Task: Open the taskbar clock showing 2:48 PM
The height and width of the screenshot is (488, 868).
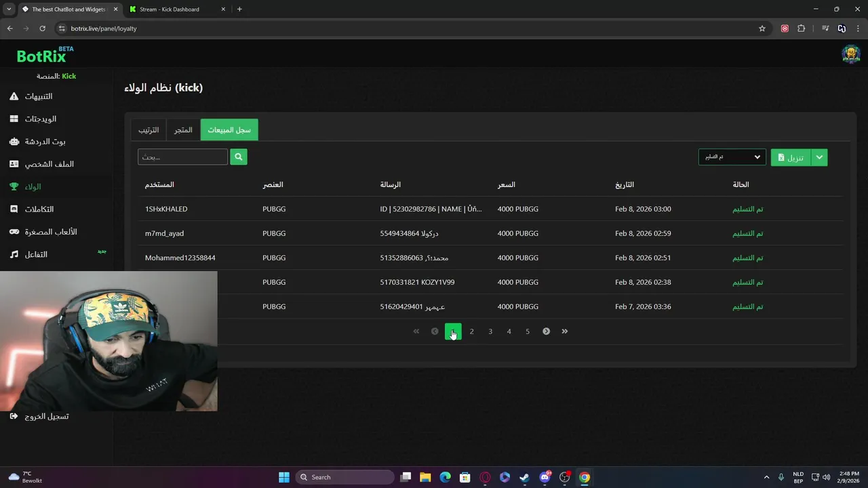Action: (x=849, y=477)
